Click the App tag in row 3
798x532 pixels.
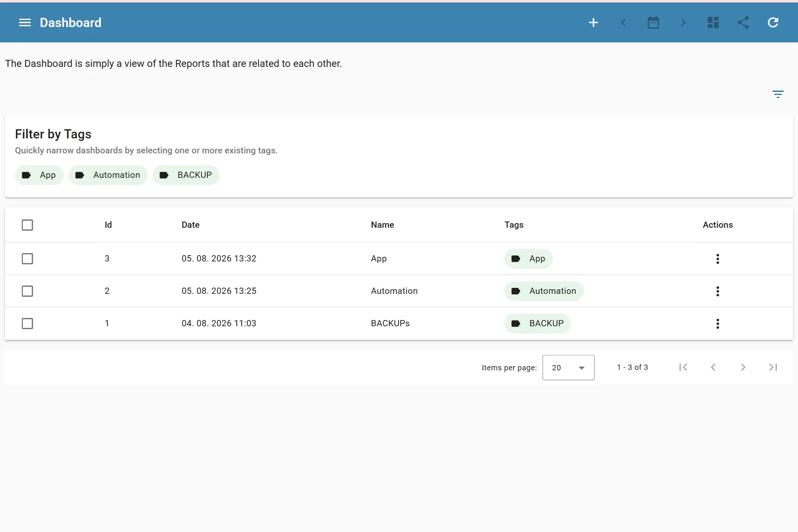click(528, 259)
